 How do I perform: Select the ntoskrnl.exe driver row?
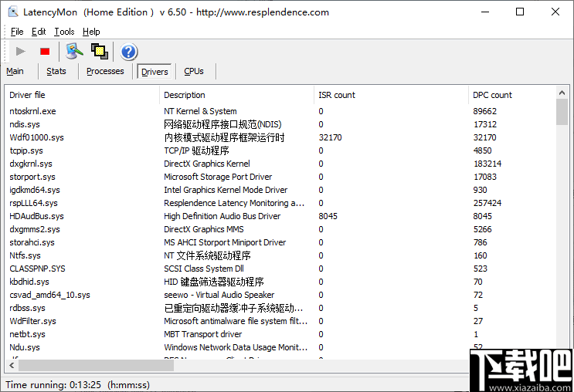point(280,111)
